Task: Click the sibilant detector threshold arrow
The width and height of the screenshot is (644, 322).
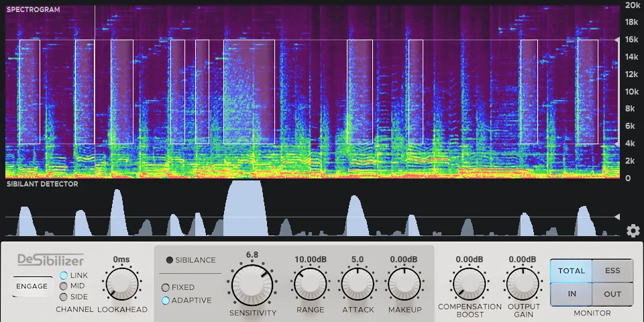Action: point(616,217)
